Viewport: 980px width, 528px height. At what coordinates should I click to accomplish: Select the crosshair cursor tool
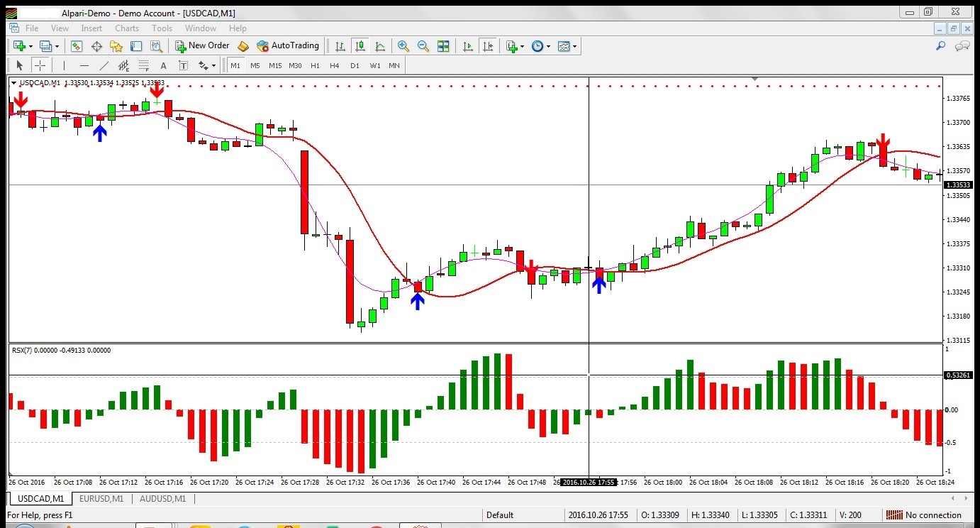40,65
